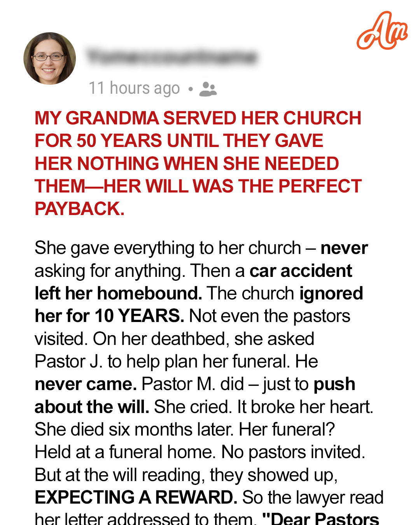Click the bold phrase "car accident"
420x525 pixels.
[301, 271]
